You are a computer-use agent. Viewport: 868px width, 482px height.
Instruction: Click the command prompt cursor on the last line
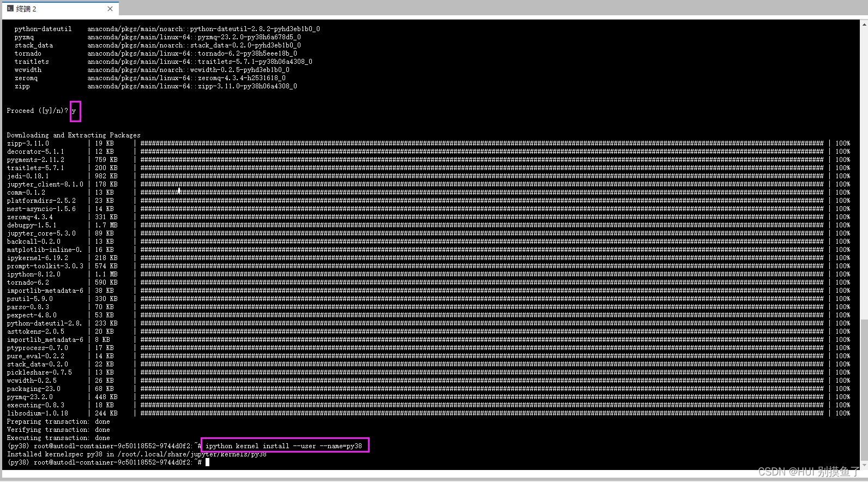207,462
